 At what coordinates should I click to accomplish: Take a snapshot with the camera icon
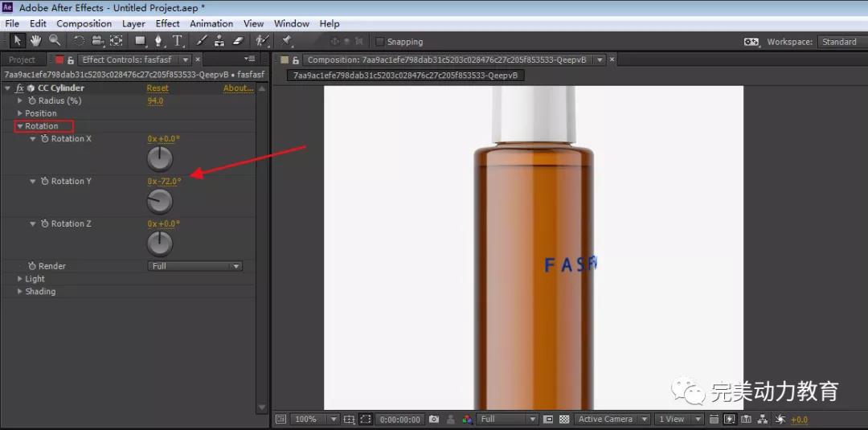point(434,420)
